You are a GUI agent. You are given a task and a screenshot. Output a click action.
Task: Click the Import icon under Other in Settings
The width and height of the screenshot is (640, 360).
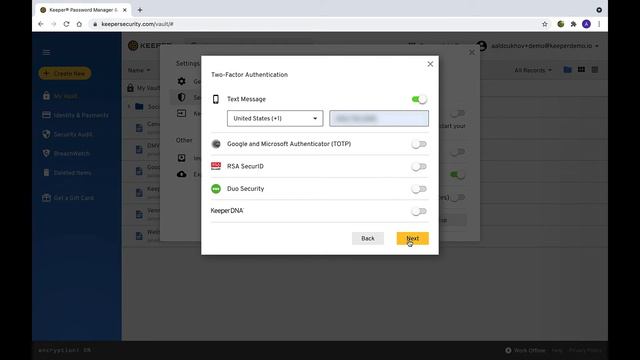pyautogui.click(x=182, y=158)
